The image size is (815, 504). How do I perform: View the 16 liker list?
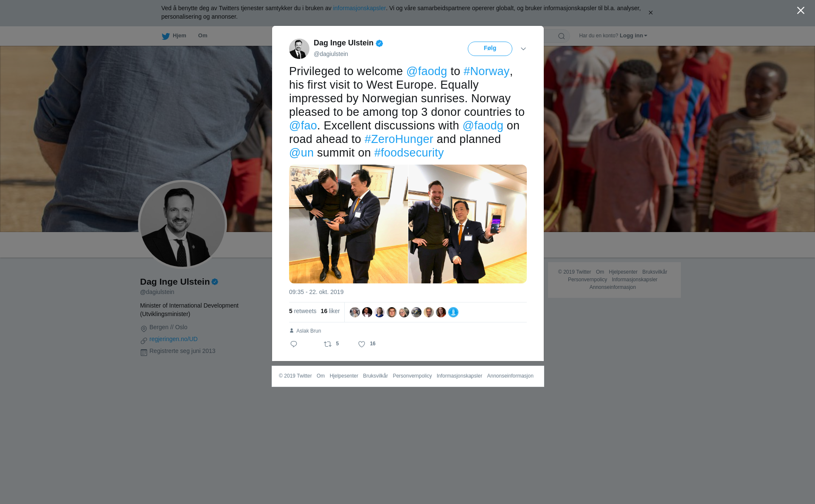coord(330,311)
